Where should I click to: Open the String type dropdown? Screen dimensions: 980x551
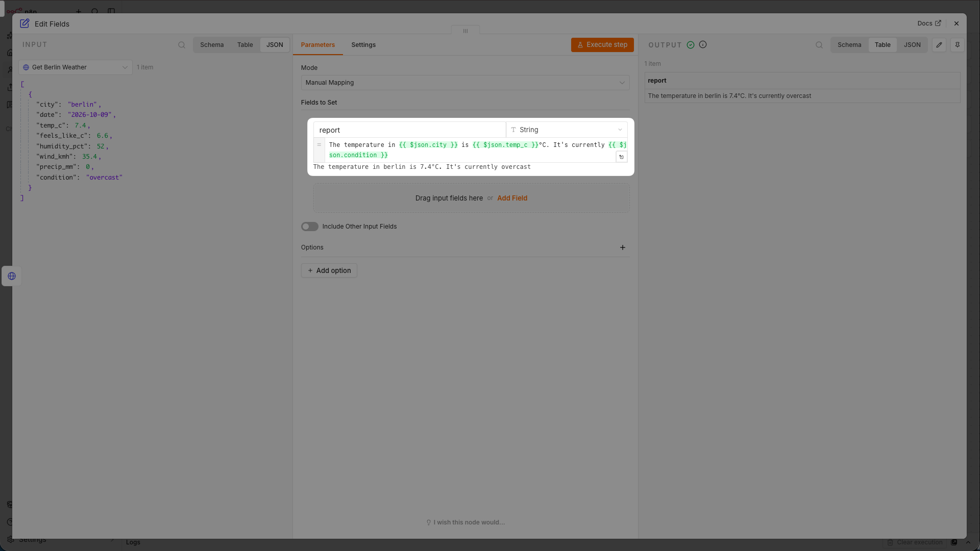click(567, 130)
